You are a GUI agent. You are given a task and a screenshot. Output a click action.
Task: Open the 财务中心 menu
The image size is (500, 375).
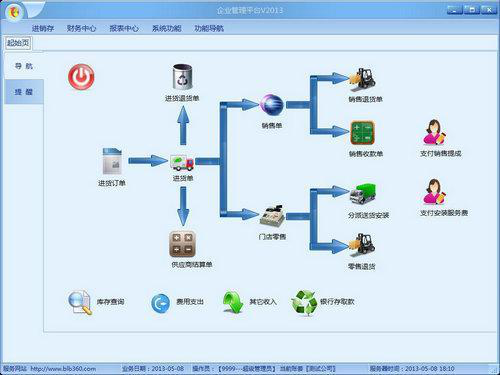pos(81,29)
